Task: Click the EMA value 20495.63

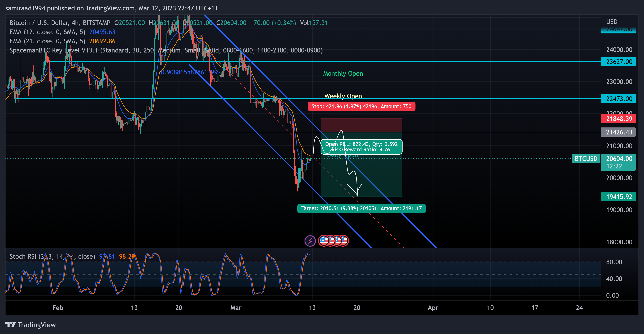Action: click(102, 32)
